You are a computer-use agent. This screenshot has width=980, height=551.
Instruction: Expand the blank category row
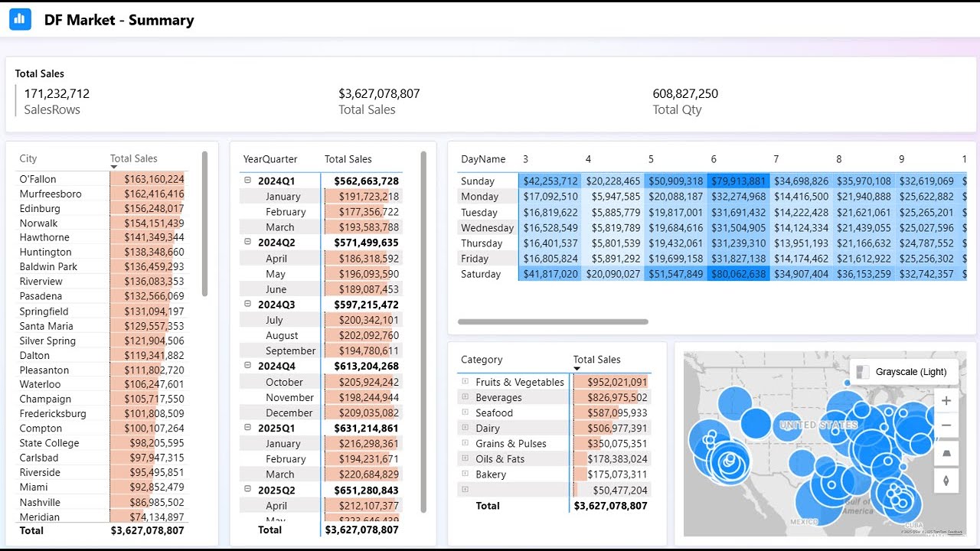(465, 489)
